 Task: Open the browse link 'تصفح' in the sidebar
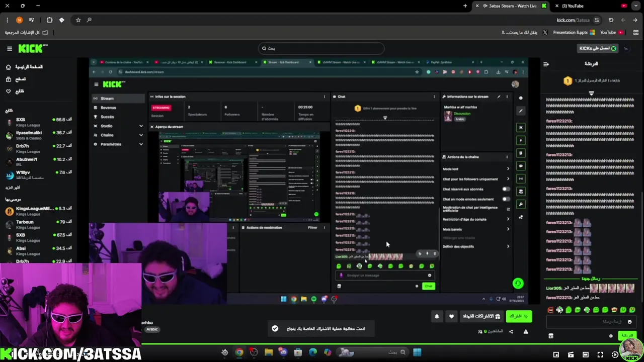(16, 79)
